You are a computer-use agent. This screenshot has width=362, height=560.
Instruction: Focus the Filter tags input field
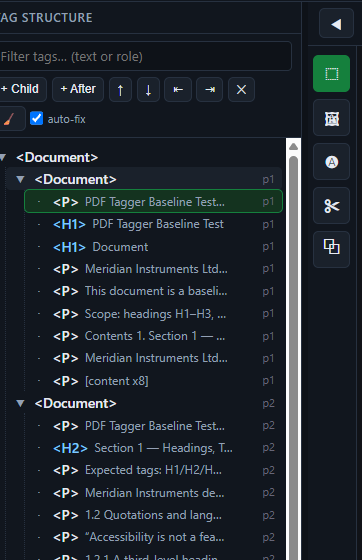[x=145, y=56]
